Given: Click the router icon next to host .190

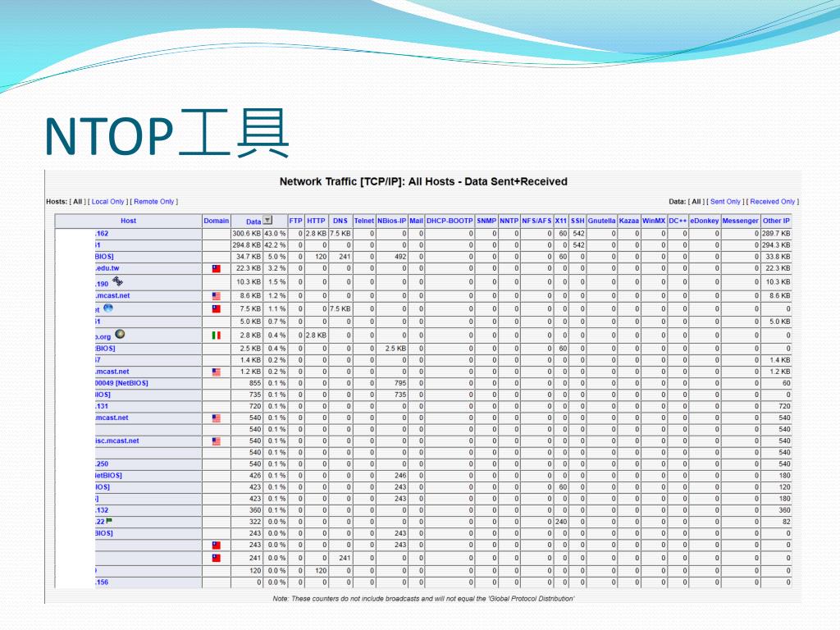Looking at the screenshot, I should pyautogui.click(x=118, y=281).
